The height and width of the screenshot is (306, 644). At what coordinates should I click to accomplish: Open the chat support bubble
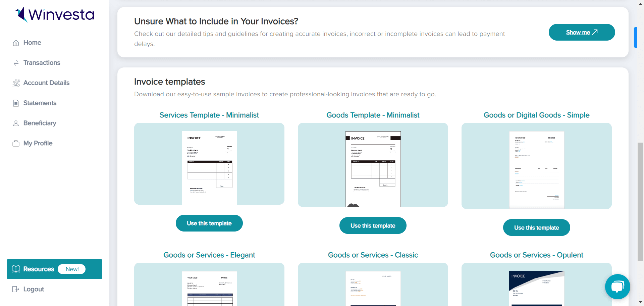pyautogui.click(x=617, y=287)
